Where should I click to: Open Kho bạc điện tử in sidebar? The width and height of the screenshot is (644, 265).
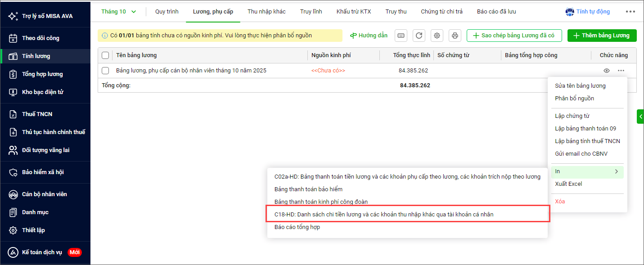point(42,92)
